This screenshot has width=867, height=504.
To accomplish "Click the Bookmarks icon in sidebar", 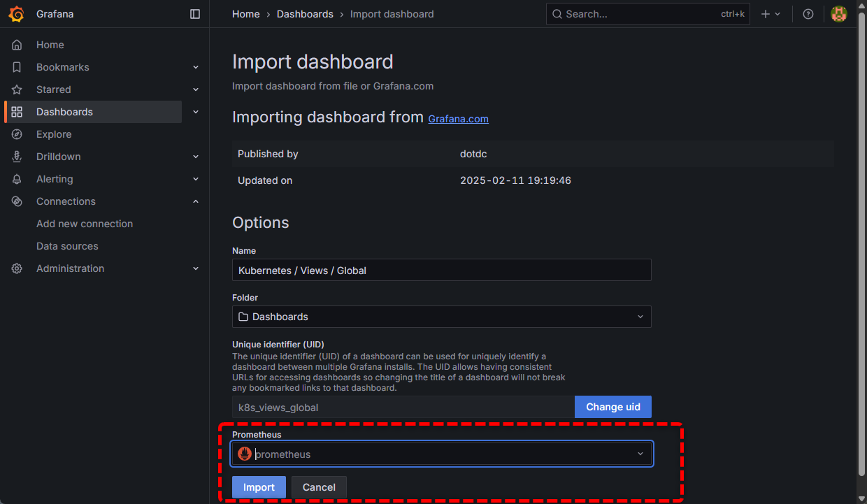I will pyautogui.click(x=17, y=67).
